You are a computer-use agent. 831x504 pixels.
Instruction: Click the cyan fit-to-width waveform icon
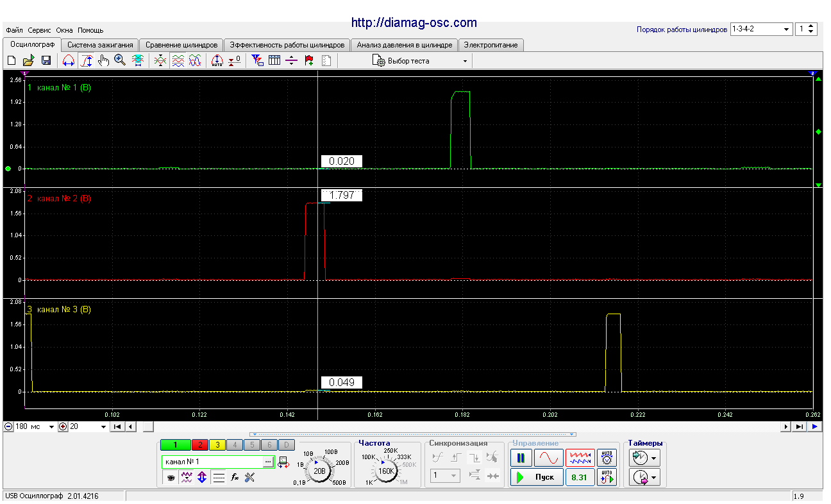point(137,60)
